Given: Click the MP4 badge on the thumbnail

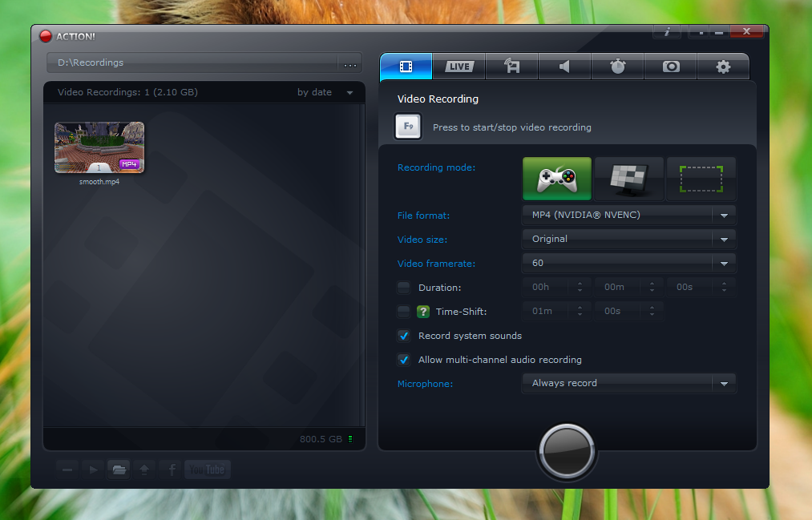Looking at the screenshot, I should click(129, 164).
